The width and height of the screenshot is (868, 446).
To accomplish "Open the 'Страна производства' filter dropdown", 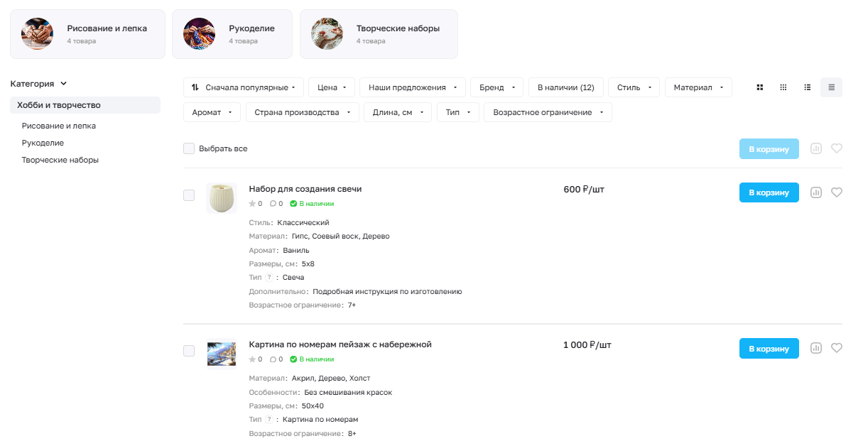I will pyautogui.click(x=302, y=112).
